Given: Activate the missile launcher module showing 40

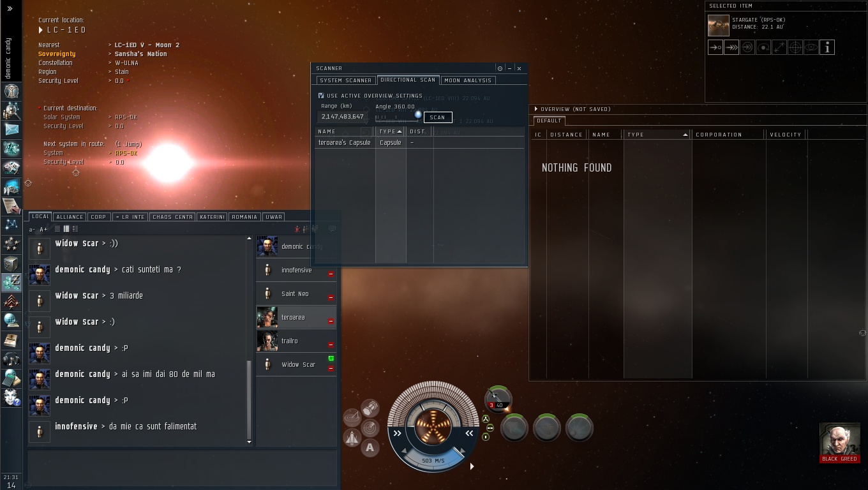Looking at the screenshot, I should tap(498, 399).
